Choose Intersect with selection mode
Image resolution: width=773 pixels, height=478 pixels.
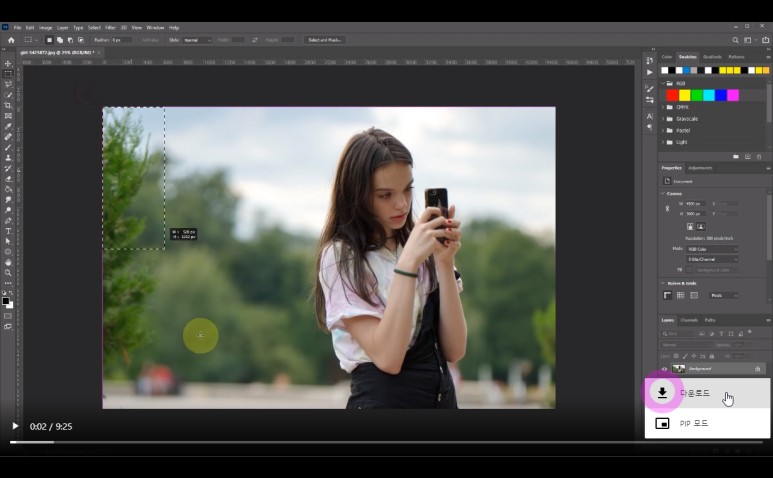(x=81, y=40)
